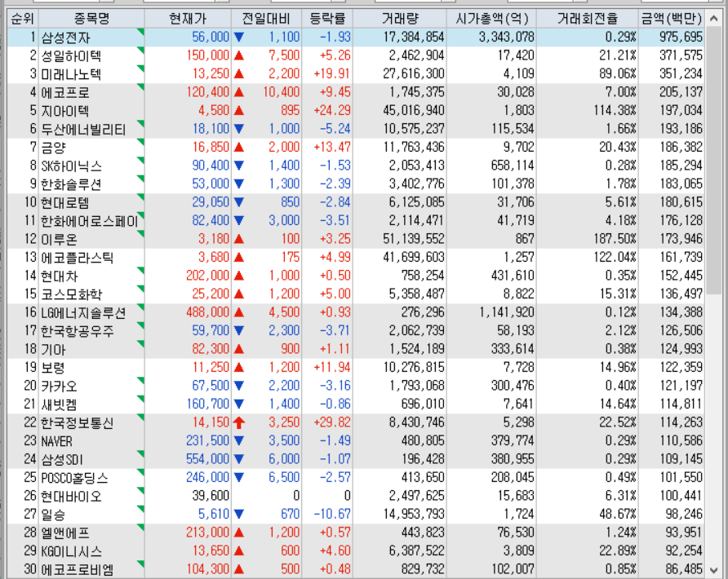Sort by 거래량 column header

pos(399,19)
